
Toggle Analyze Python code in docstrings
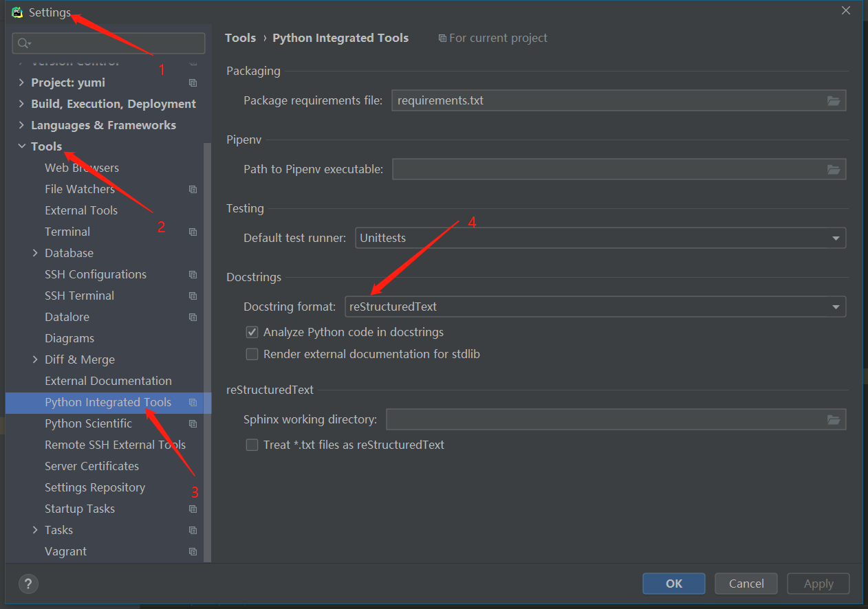coord(252,333)
